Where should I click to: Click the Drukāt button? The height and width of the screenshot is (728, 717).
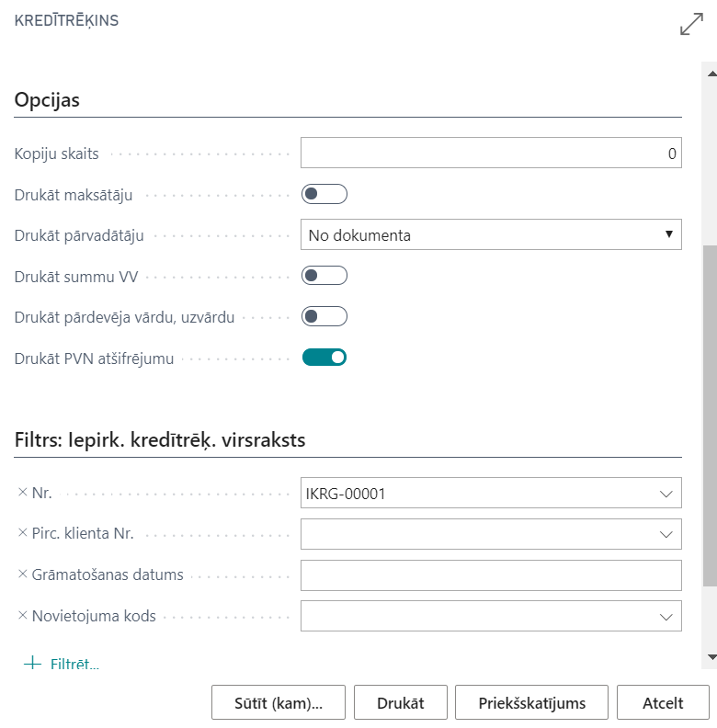pyautogui.click(x=400, y=702)
